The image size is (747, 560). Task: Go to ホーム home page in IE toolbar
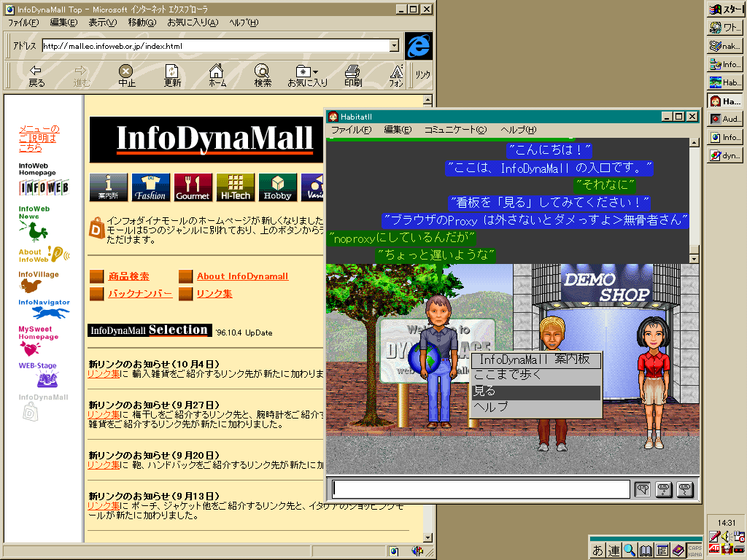point(217,76)
